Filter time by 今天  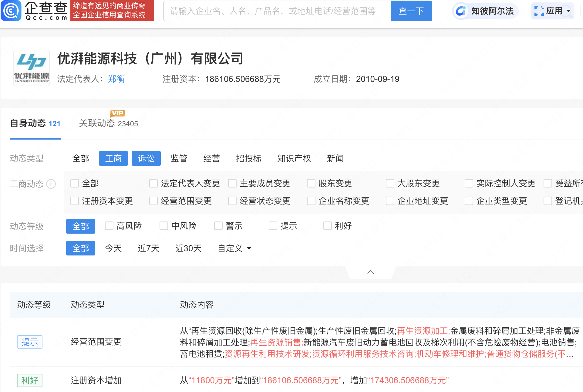pyautogui.click(x=113, y=248)
